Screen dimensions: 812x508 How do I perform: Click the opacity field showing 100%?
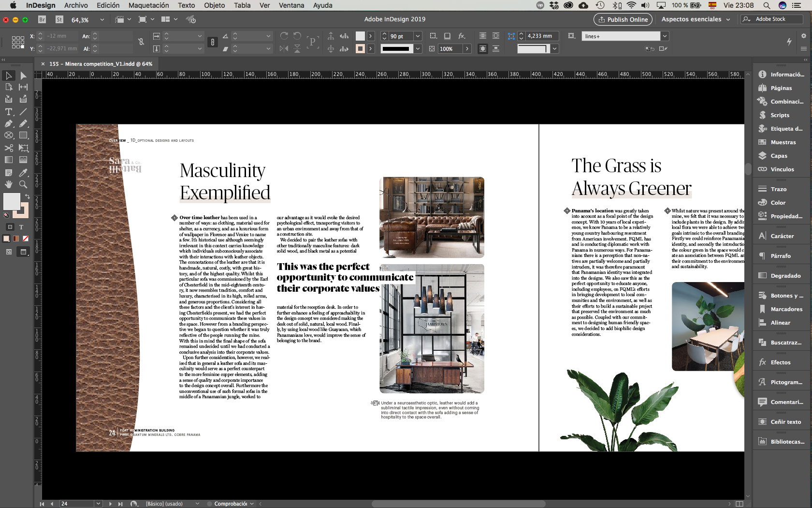pyautogui.click(x=450, y=48)
